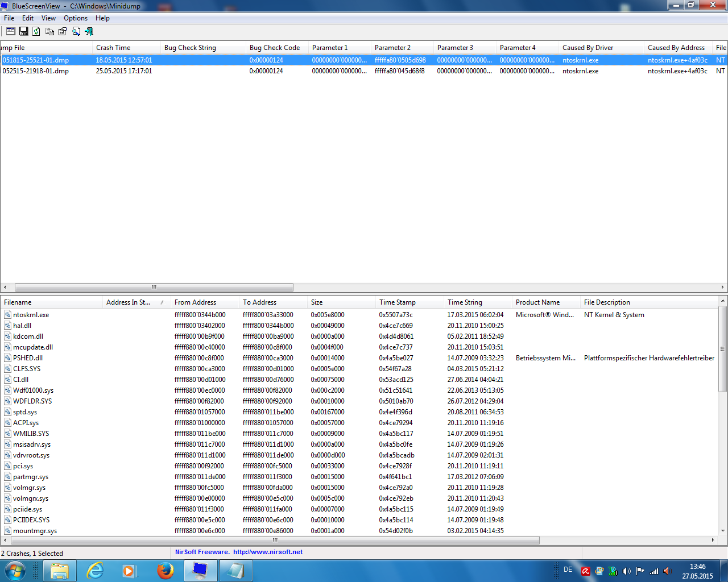Open the View menu

[48, 18]
